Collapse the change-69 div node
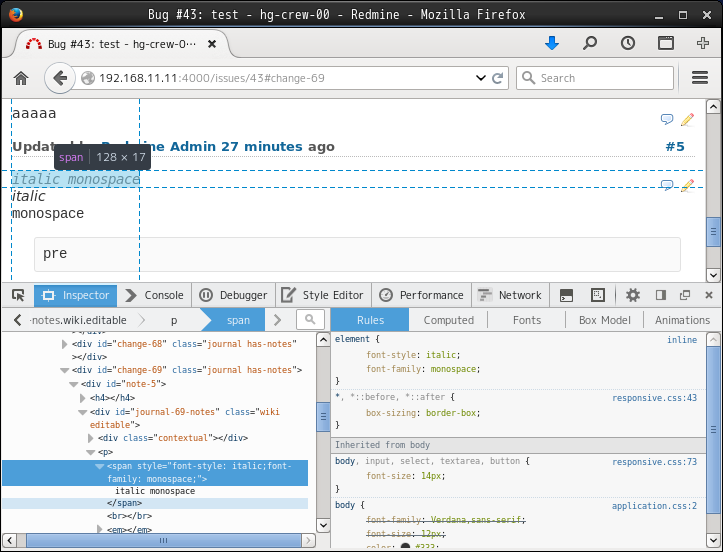Image resolution: width=723 pixels, height=552 pixels. point(65,370)
